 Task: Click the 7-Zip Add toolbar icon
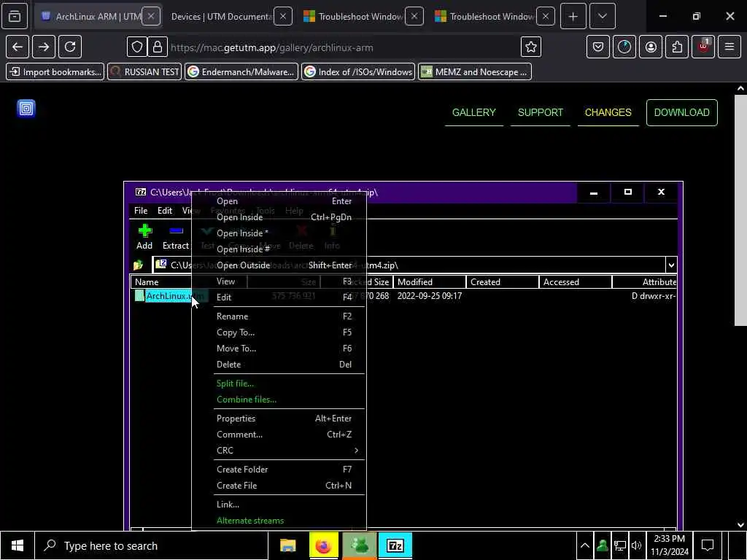tap(144, 237)
